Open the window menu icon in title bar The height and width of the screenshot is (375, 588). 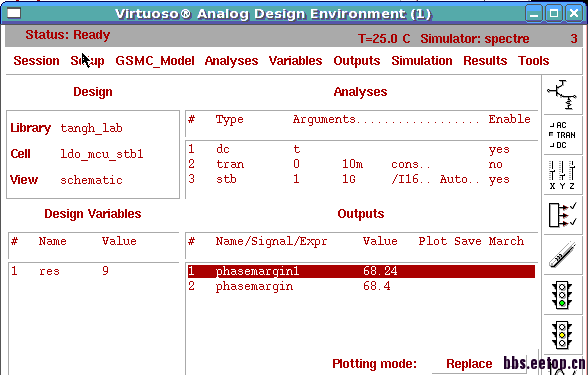14,14
